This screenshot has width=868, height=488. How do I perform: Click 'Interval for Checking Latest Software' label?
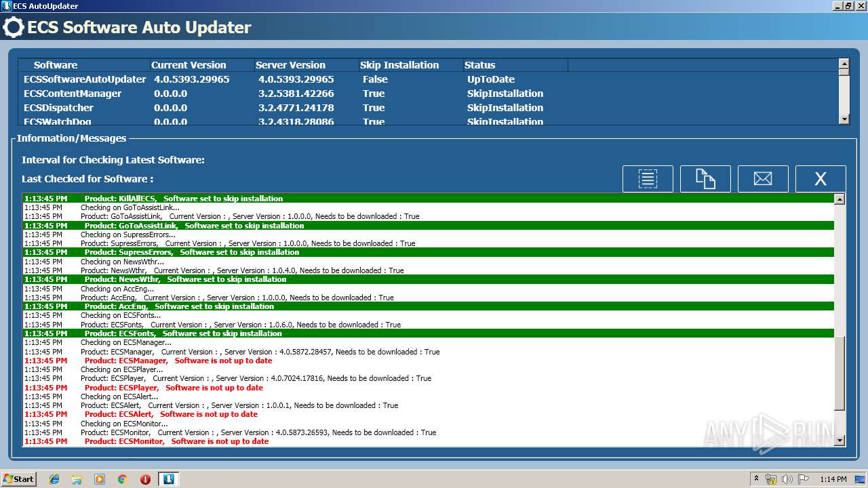(113, 160)
